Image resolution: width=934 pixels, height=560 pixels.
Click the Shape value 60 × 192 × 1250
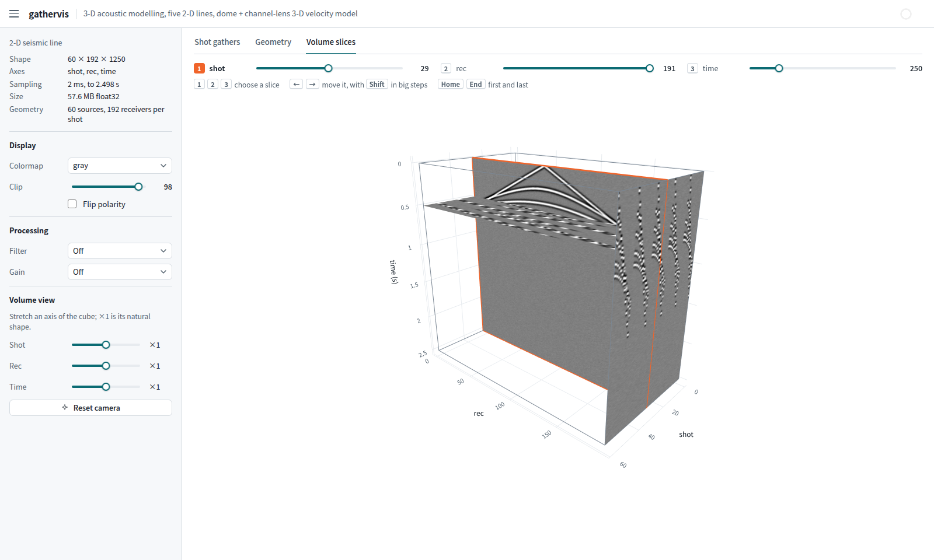[96, 59]
